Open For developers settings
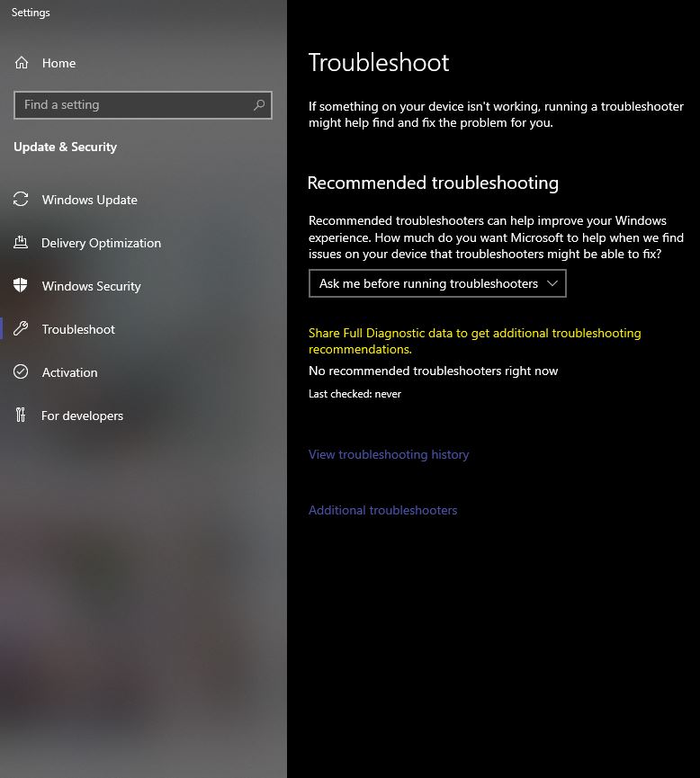 click(82, 416)
